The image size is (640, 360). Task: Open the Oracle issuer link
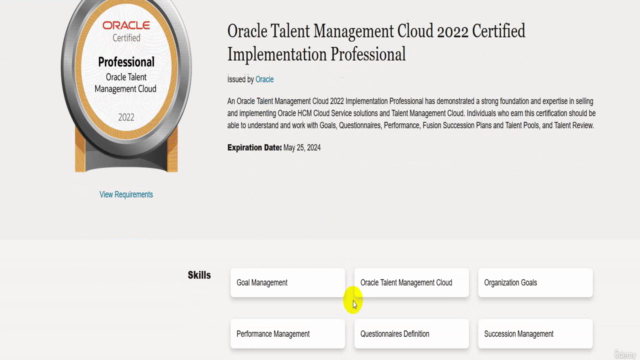264,79
